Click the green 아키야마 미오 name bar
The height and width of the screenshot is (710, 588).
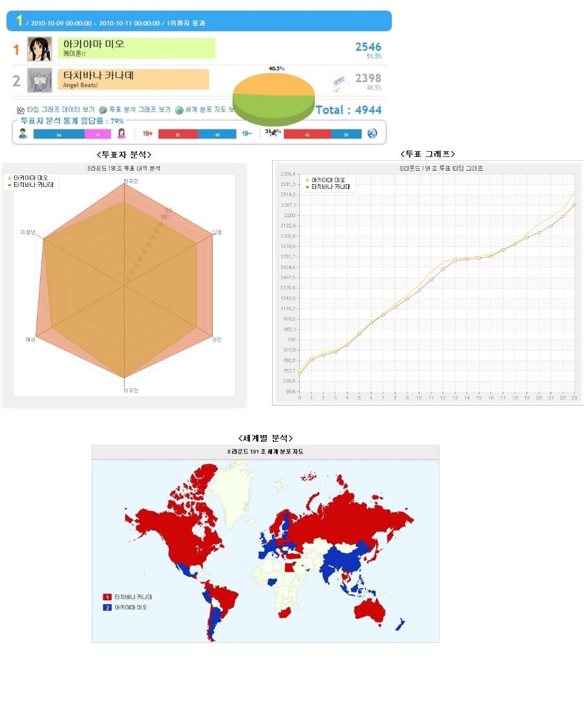pos(136,48)
